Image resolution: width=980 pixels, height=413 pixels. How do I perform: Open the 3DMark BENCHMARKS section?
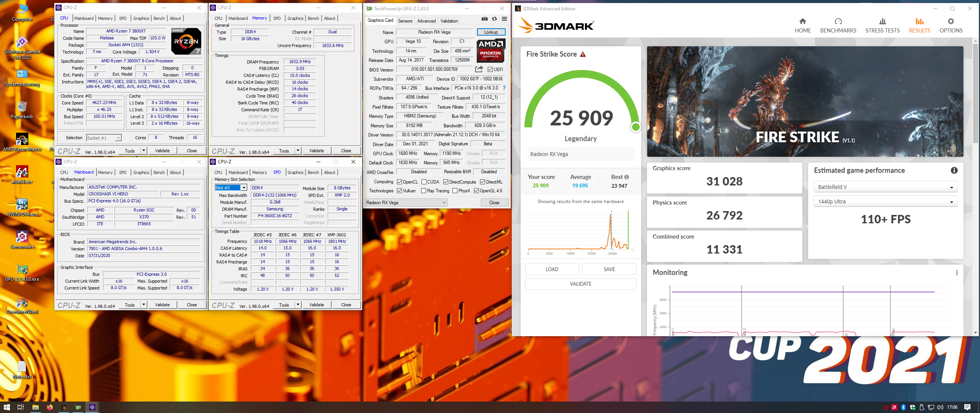[x=838, y=26]
